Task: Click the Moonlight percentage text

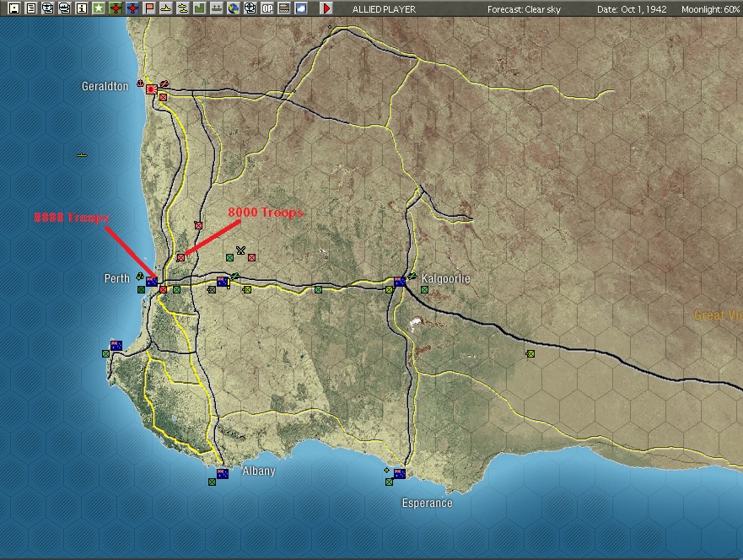Action: click(711, 9)
